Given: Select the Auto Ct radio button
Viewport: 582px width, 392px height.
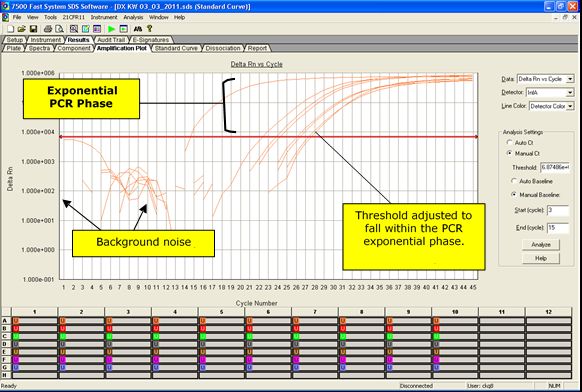Looking at the screenshot, I should (x=510, y=143).
